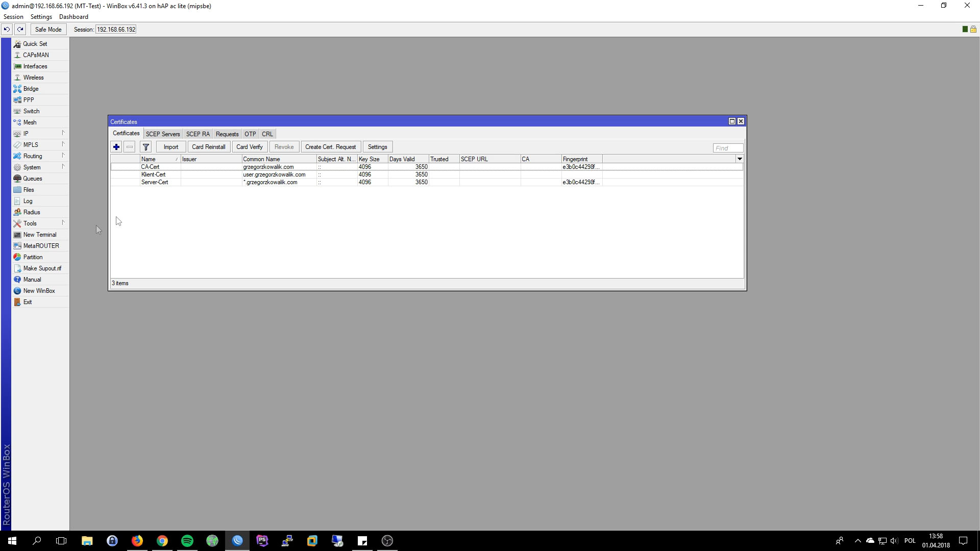980x551 pixels.
Task: Open Radius in the sidebar
Action: pyautogui.click(x=40, y=212)
